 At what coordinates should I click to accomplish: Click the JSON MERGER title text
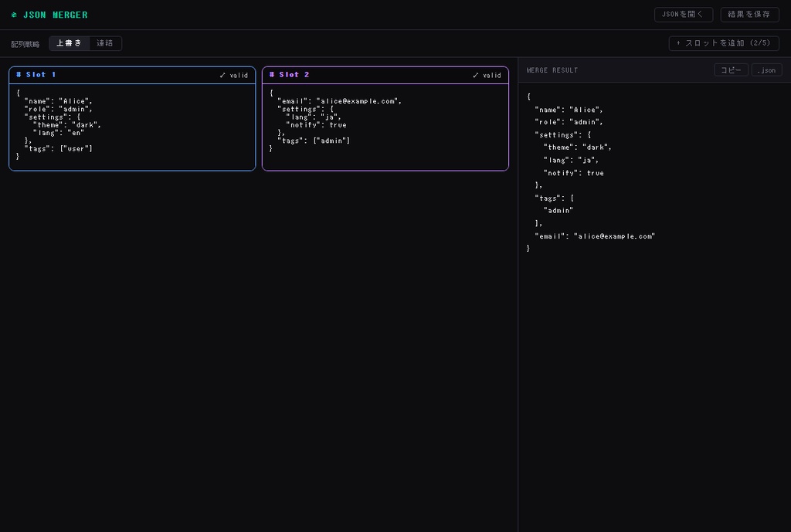tap(56, 15)
